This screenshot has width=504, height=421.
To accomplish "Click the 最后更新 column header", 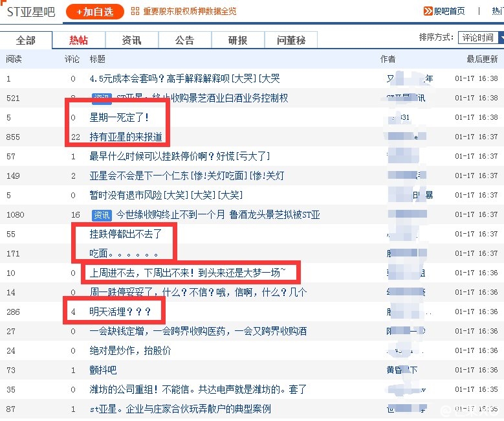I will pos(482,59).
